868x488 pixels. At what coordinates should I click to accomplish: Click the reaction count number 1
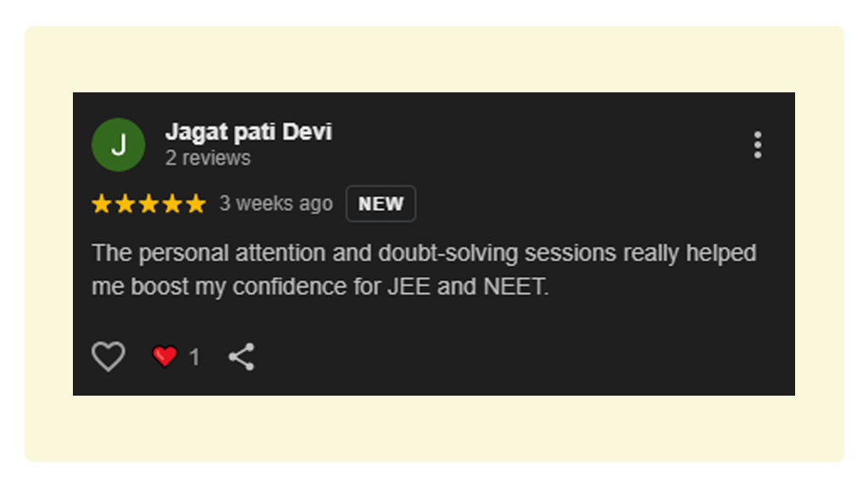(194, 358)
